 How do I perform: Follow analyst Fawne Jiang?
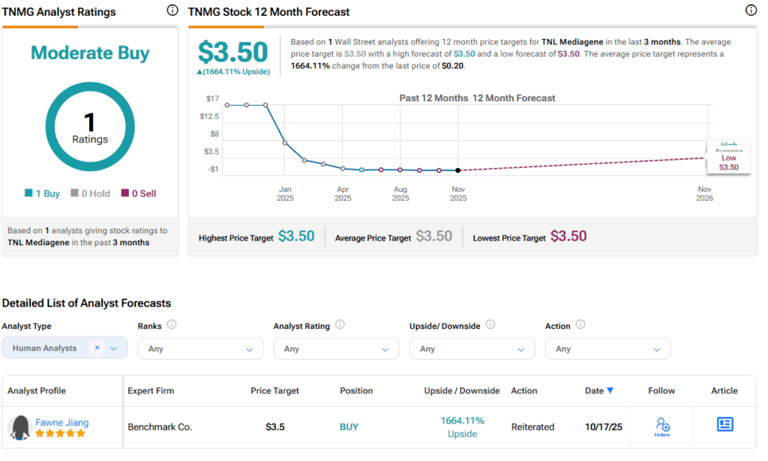pos(662,427)
